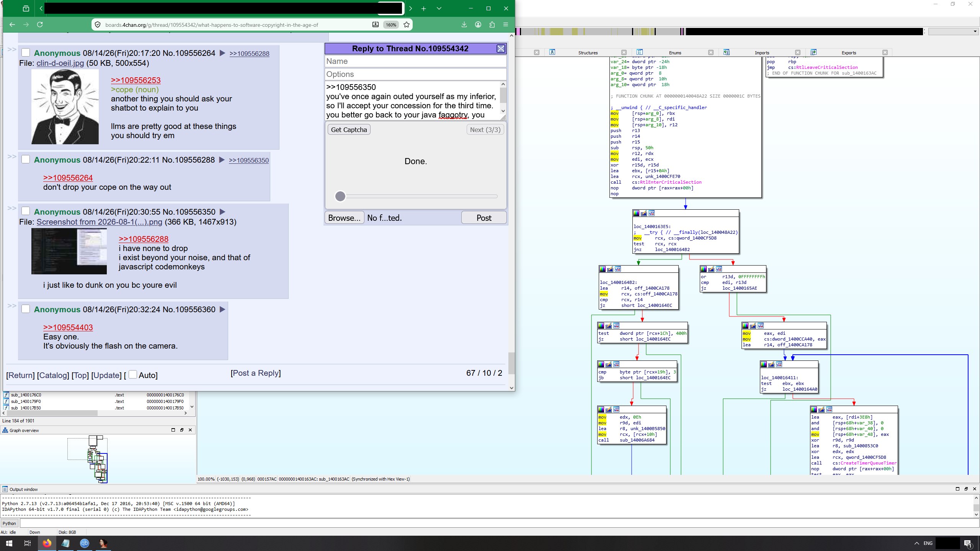Close the quick reply form

[501, 49]
